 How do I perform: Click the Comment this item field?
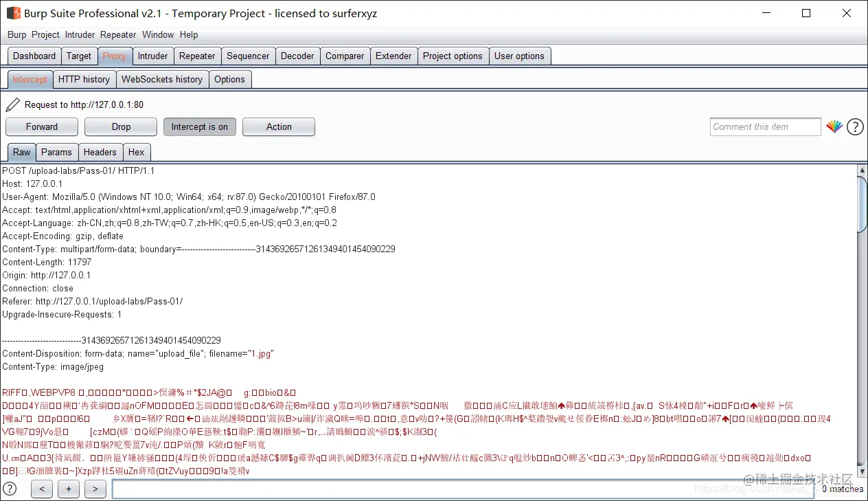pyautogui.click(x=766, y=126)
